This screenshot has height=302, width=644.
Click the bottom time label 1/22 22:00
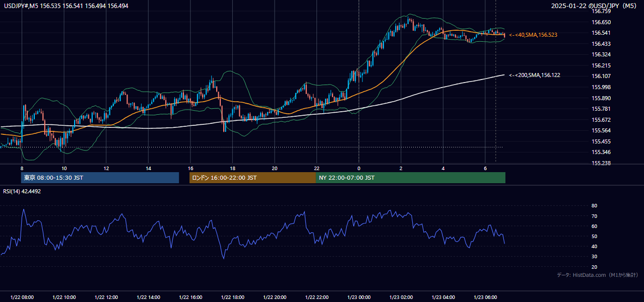click(316, 297)
